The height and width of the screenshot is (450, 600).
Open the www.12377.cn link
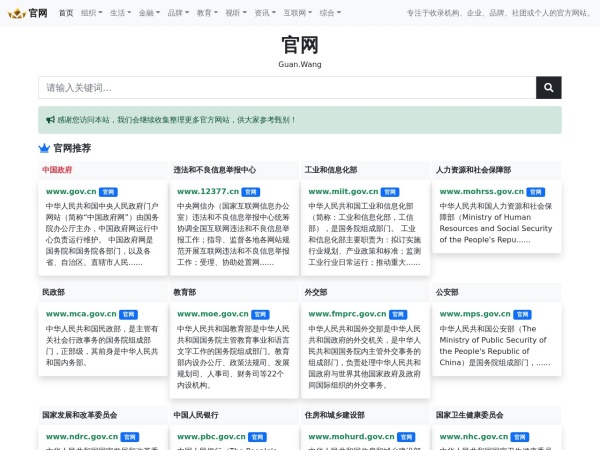(208, 192)
